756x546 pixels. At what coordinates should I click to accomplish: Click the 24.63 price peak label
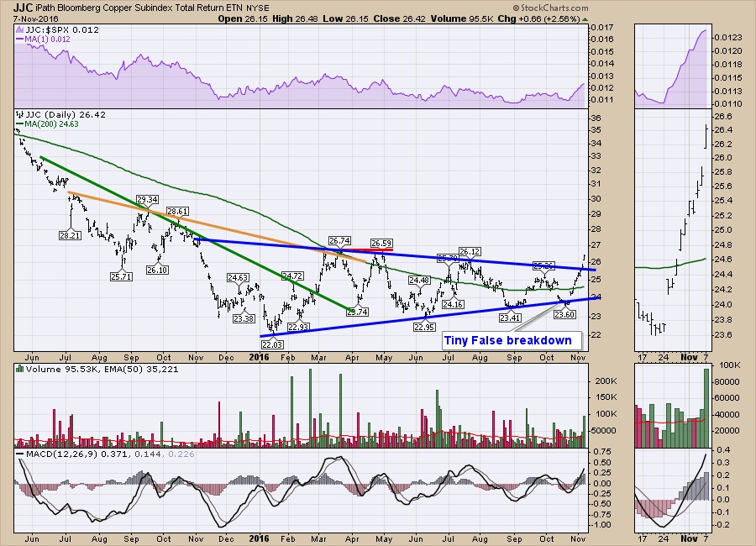[239, 278]
